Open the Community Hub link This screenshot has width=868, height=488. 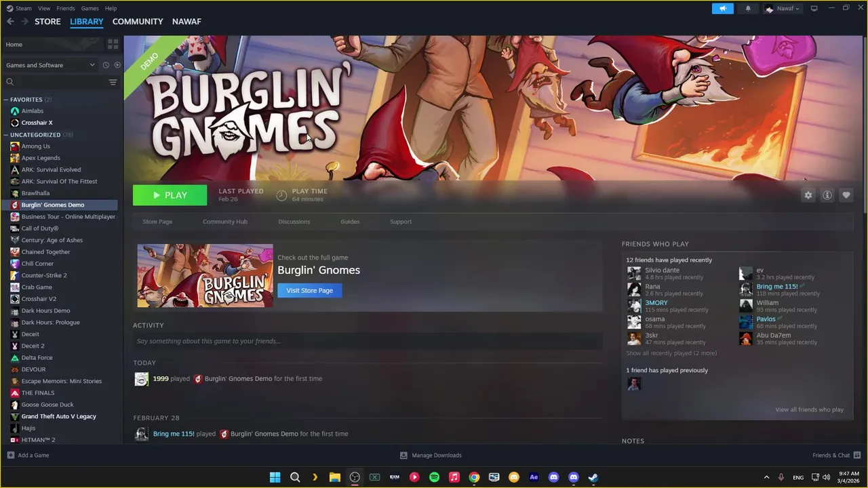click(225, 222)
